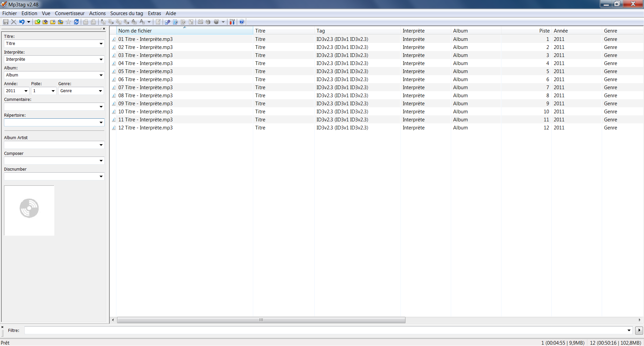The width and height of the screenshot is (644, 346).
Task: Open the Edition menu
Action: click(29, 13)
